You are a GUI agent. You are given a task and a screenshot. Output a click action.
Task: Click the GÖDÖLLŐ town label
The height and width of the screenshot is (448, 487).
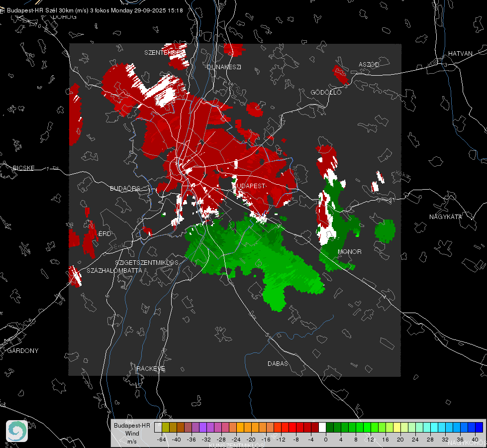pos(326,92)
